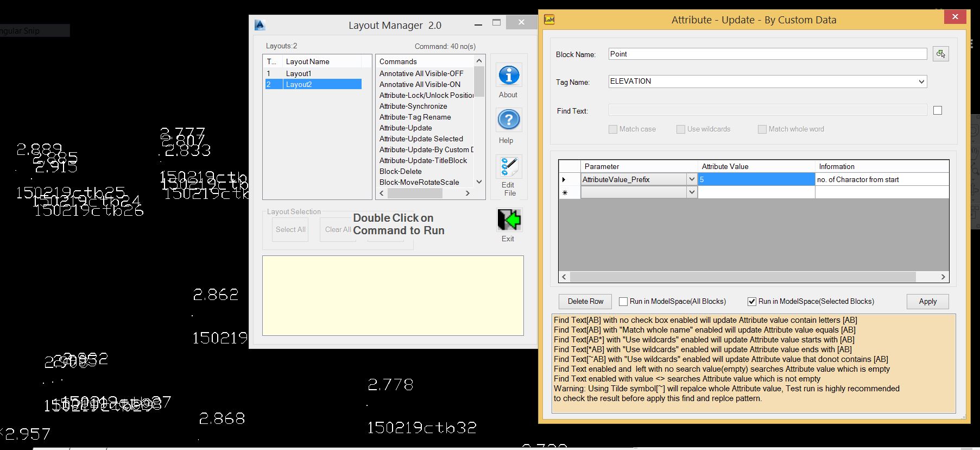Select the Attribute-Update Selected command
Viewport: 980px width, 450px height.
coord(421,139)
